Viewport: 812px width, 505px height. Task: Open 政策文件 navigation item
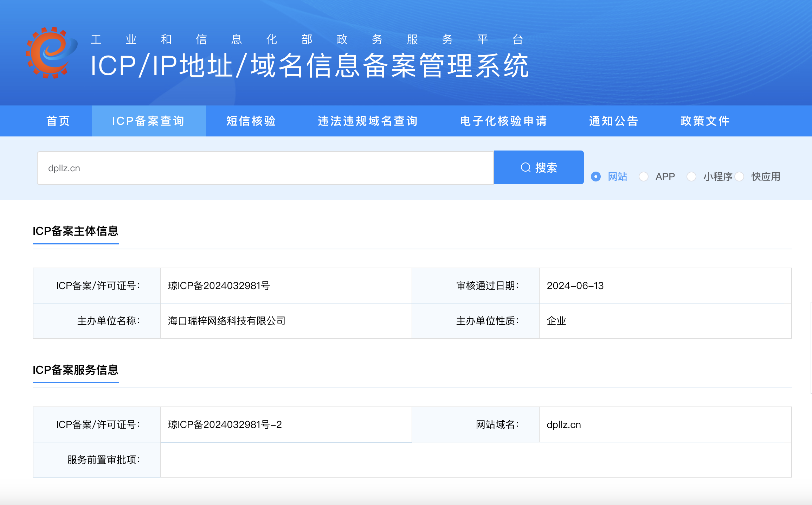(x=705, y=121)
